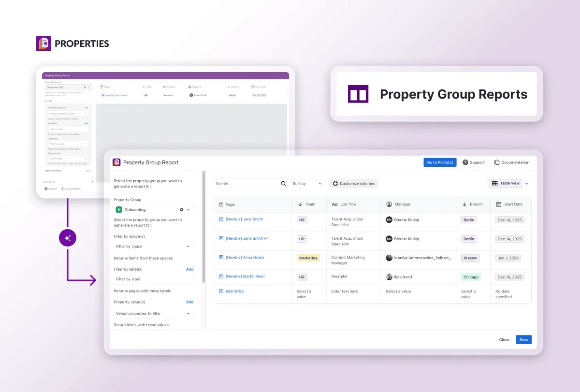Image resolution: width=580 pixels, height=392 pixels.
Task: Open Filter by space dropdown in background window
Action: (x=68, y=144)
